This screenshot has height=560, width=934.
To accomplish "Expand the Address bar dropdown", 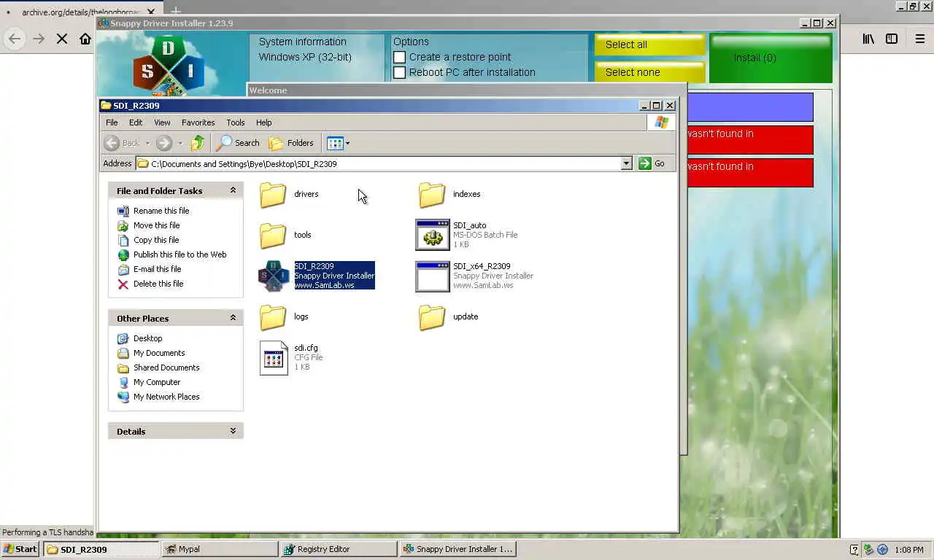I will (626, 163).
